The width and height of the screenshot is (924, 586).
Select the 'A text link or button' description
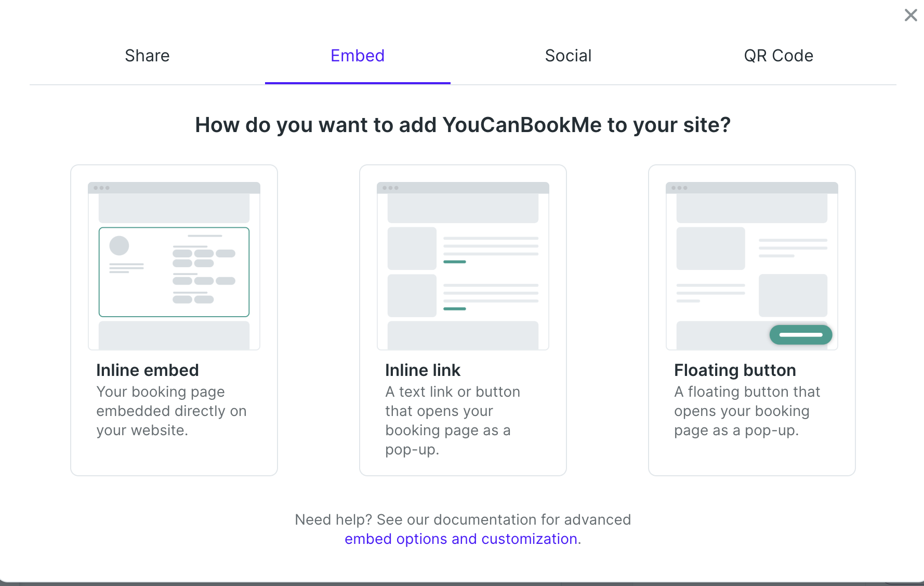click(x=452, y=420)
